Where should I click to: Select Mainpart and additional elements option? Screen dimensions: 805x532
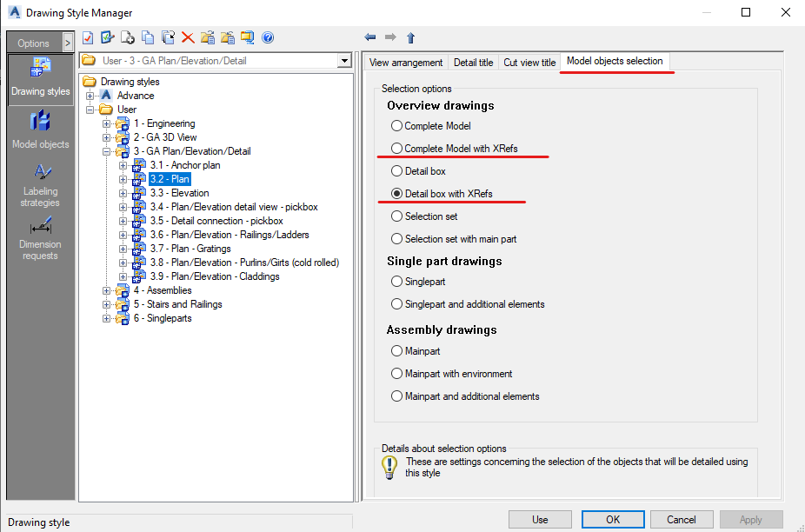[396, 396]
